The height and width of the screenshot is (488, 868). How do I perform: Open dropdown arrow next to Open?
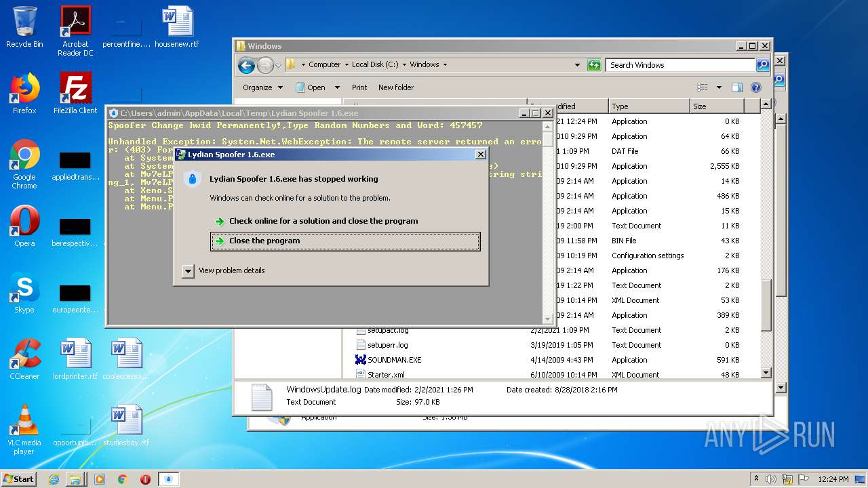[x=338, y=87]
